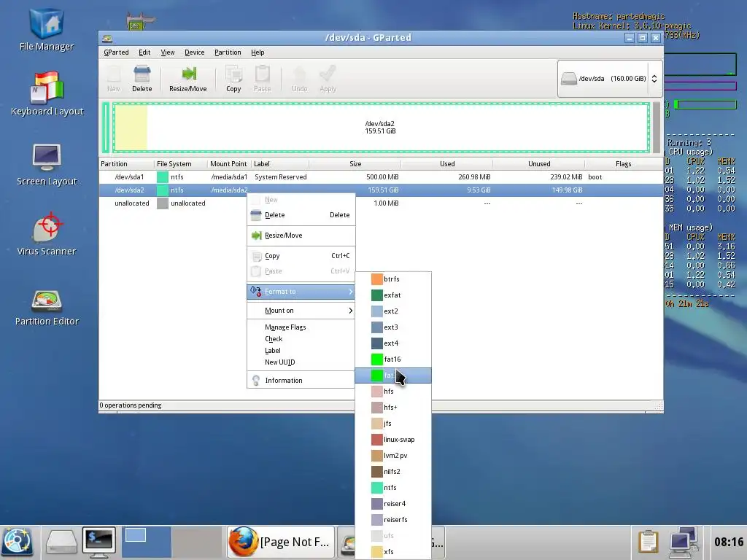Choose Delete in the context menu
Viewport: 747px width, 560px height.
[x=301, y=215]
